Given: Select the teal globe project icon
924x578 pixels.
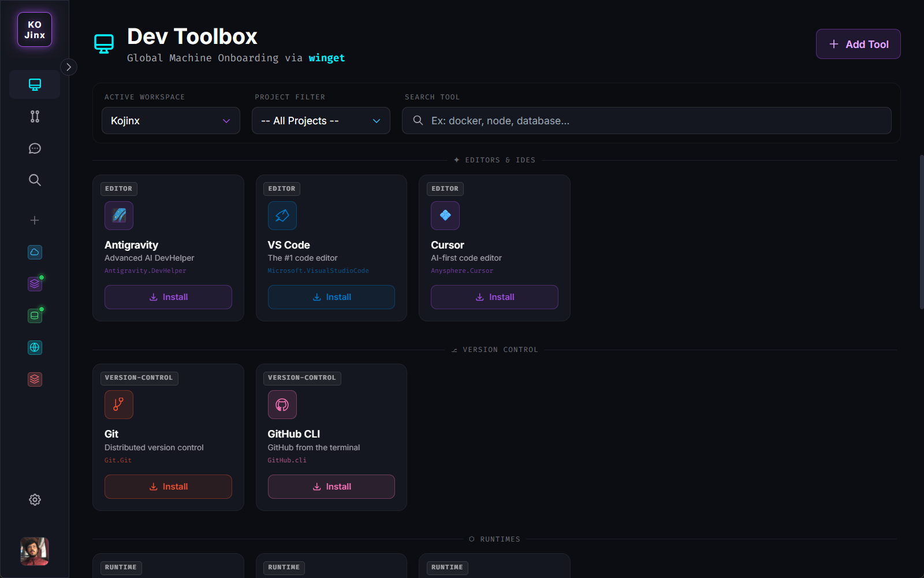Looking at the screenshot, I should [x=35, y=347].
